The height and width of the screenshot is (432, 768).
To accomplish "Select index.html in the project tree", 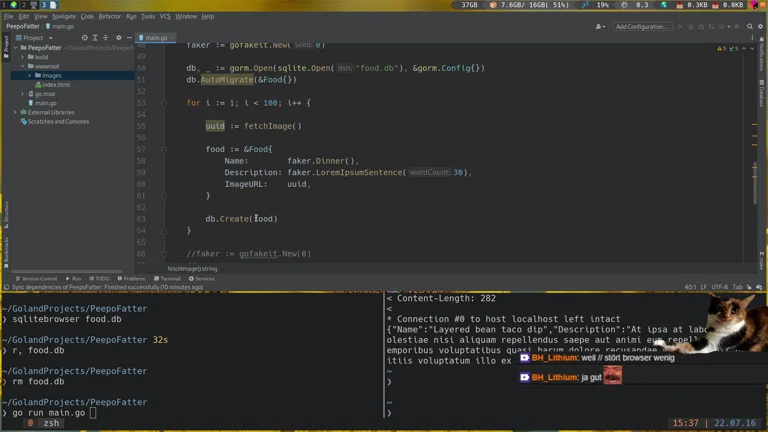I will point(55,85).
